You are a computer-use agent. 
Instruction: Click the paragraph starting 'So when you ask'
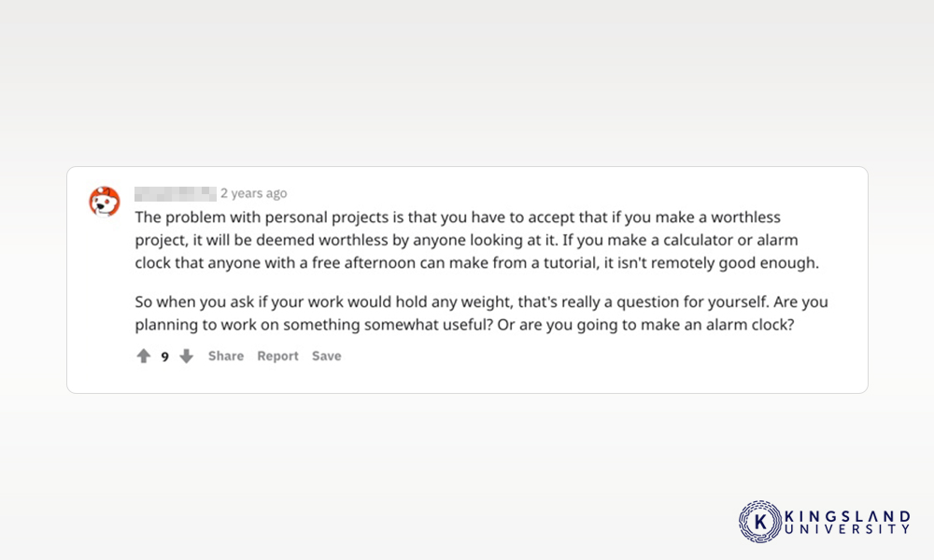tap(481, 313)
